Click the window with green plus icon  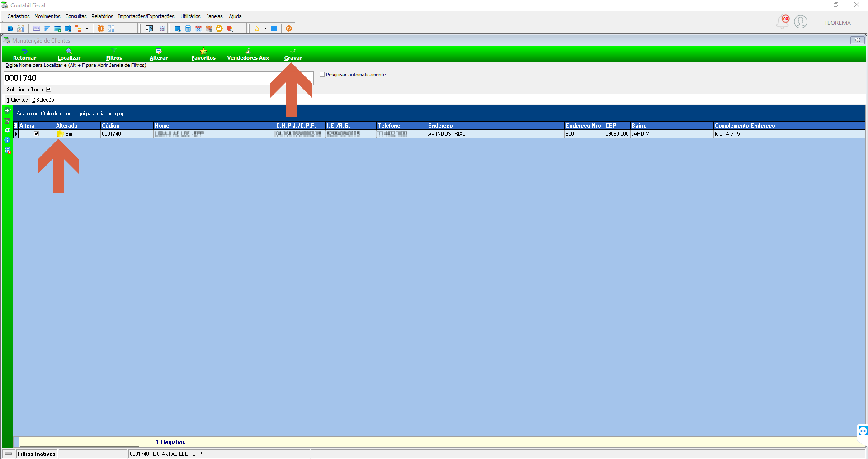coord(57,28)
